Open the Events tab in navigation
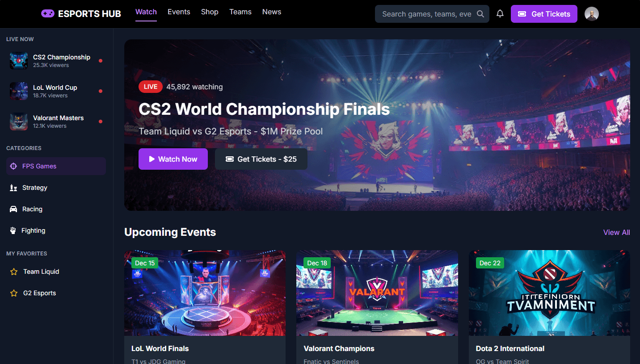This screenshot has height=364, width=640. [x=179, y=12]
